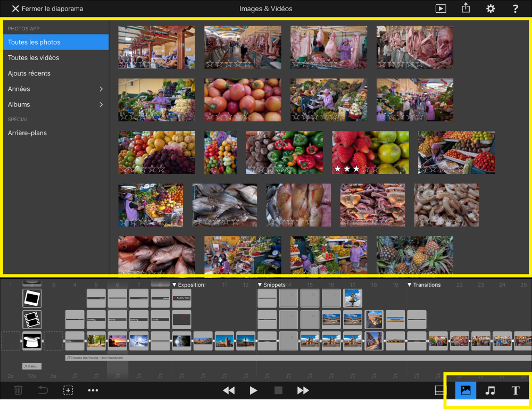The image size is (532, 409).
Task: Expand the Albums chevron
Action: (x=101, y=104)
